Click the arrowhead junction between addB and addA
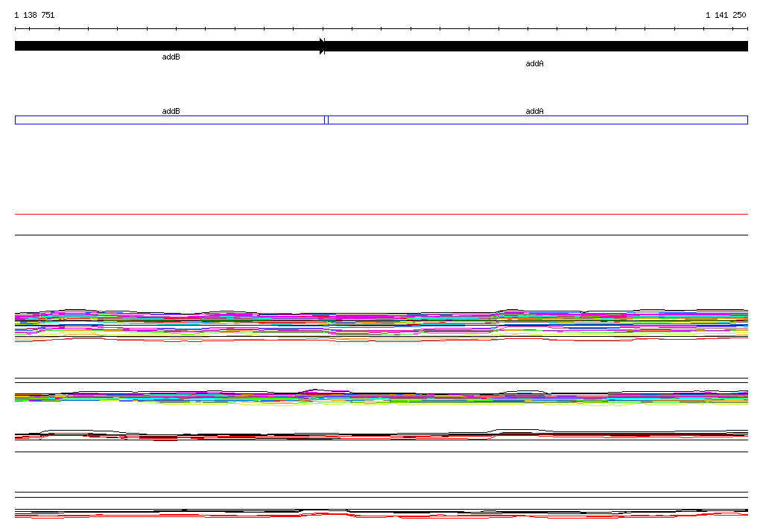 (x=322, y=45)
